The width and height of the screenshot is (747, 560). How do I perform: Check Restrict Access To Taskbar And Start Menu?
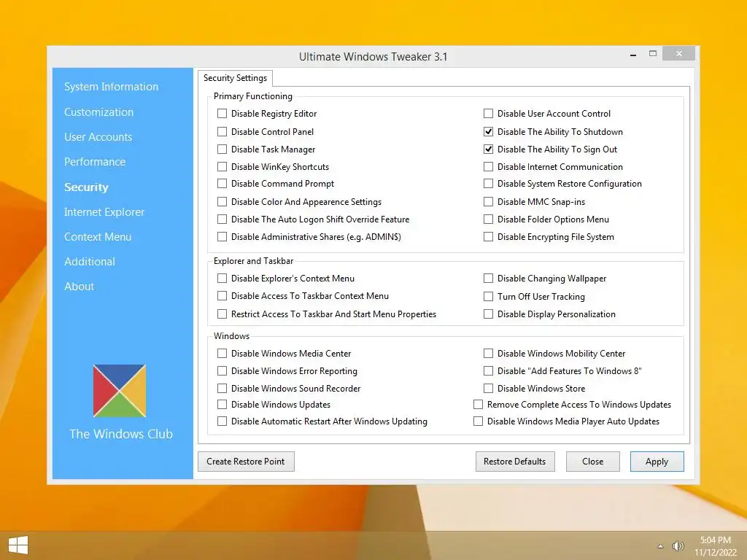[222, 314]
